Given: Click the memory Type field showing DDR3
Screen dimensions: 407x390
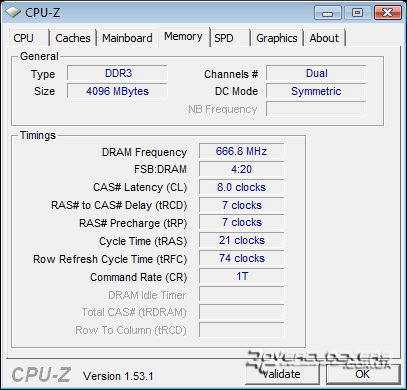Looking at the screenshot, I should click(x=117, y=73).
